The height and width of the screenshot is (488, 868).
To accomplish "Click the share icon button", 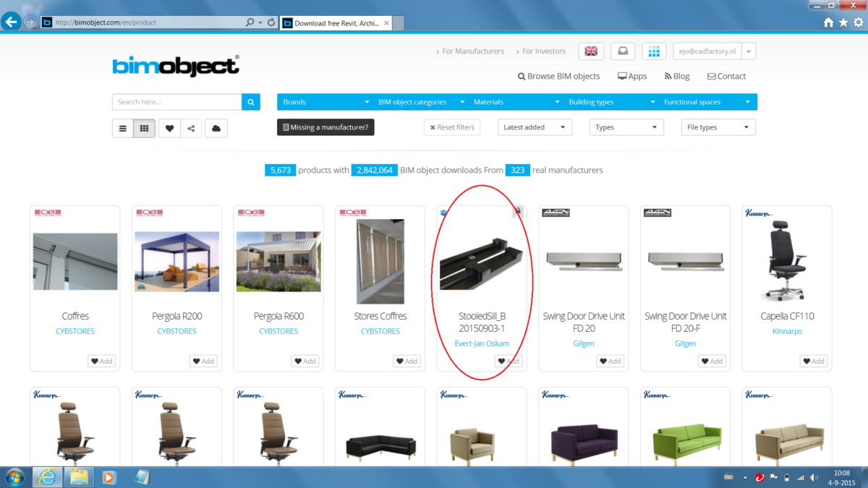I will pyautogui.click(x=191, y=129).
